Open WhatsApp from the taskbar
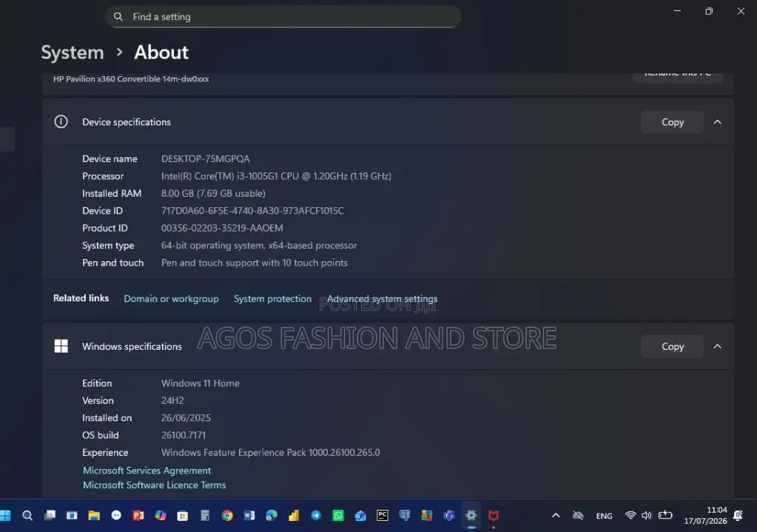Screen dimensions: 757x532 338,516
